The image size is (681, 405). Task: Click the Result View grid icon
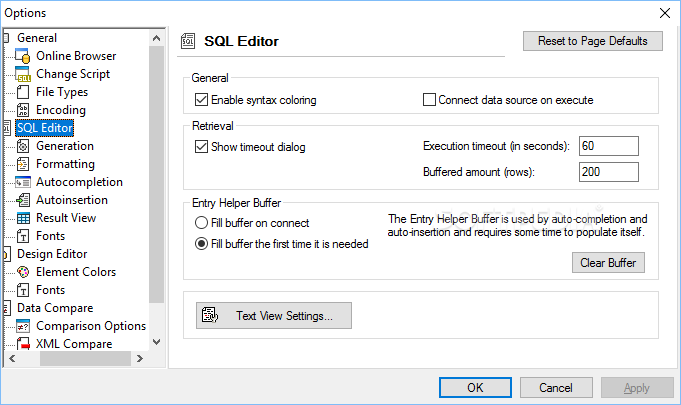(23, 218)
